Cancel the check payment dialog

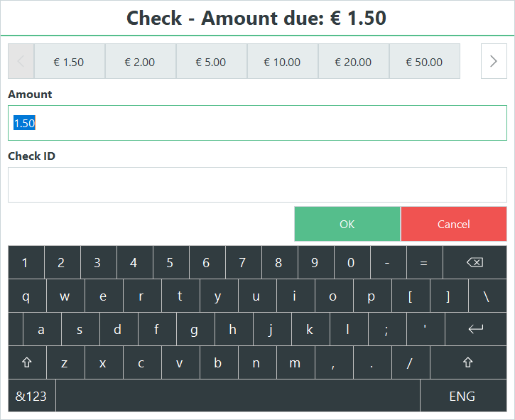(454, 224)
